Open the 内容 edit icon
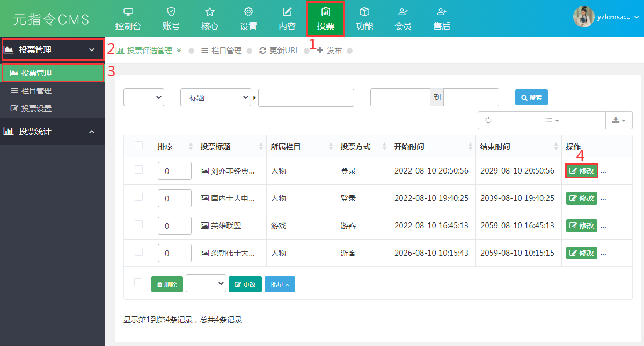The height and width of the screenshot is (346, 644). [x=288, y=11]
